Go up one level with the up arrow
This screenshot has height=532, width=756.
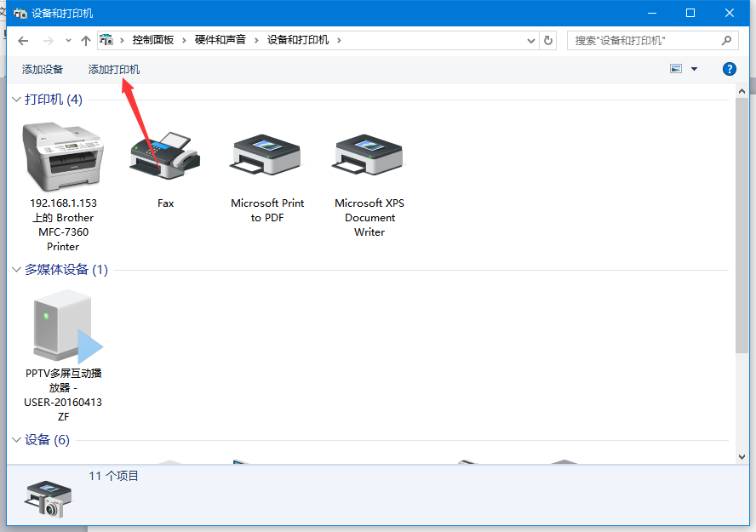coord(86,39)
